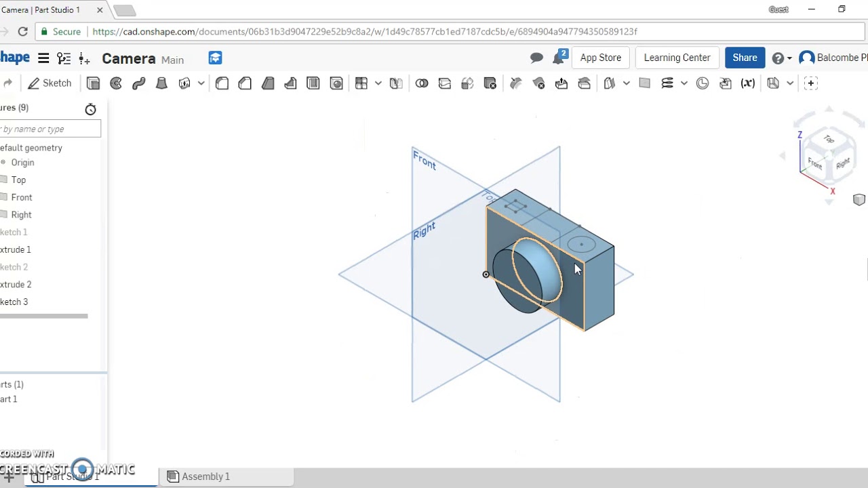Screen dimensions: 868x488
Task: Open the Thicken tool dropdown arrow
Action: pos(201,83)
